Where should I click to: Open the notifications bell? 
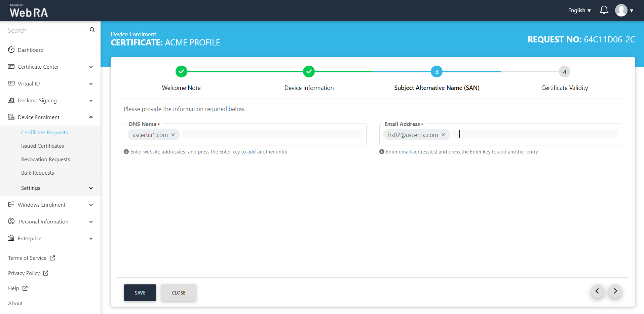[604, 10]
